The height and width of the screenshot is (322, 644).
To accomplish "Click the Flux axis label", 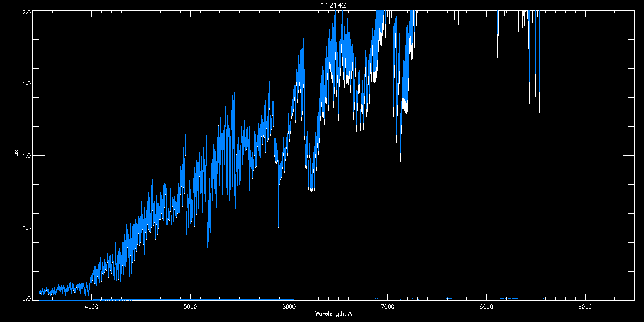I will click(x=16, y=156).
